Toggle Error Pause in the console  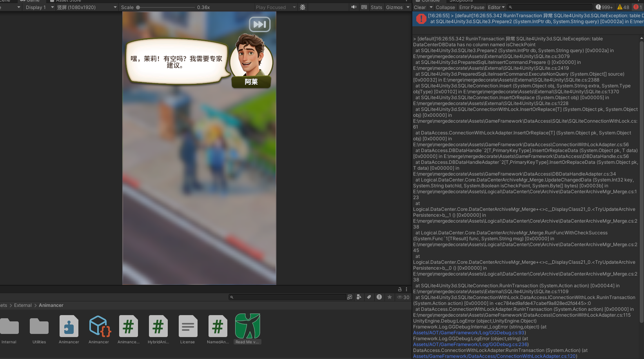click(472, 7)
